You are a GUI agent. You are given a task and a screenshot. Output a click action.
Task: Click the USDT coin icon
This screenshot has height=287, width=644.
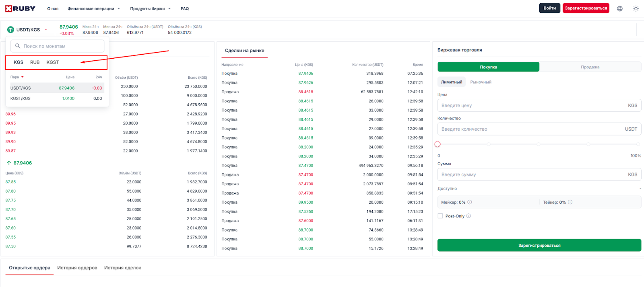pyautogui.click(x=11, y=30)
